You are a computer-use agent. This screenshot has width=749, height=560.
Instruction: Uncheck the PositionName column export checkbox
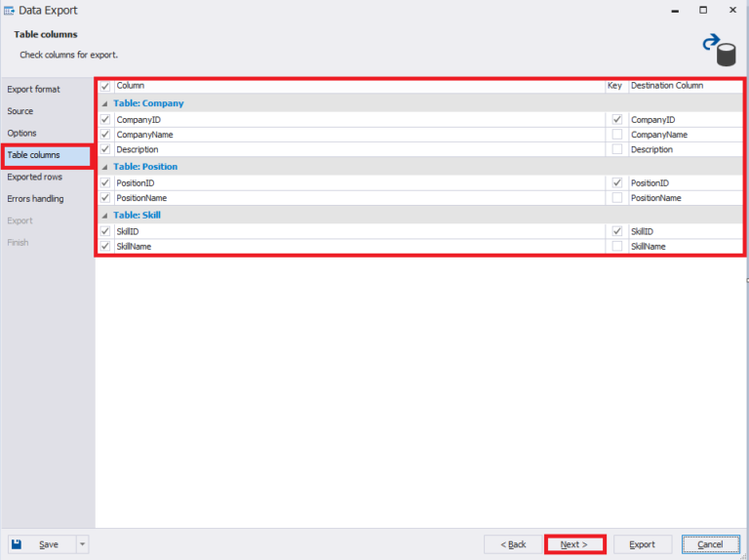click(x=105, y=197)
